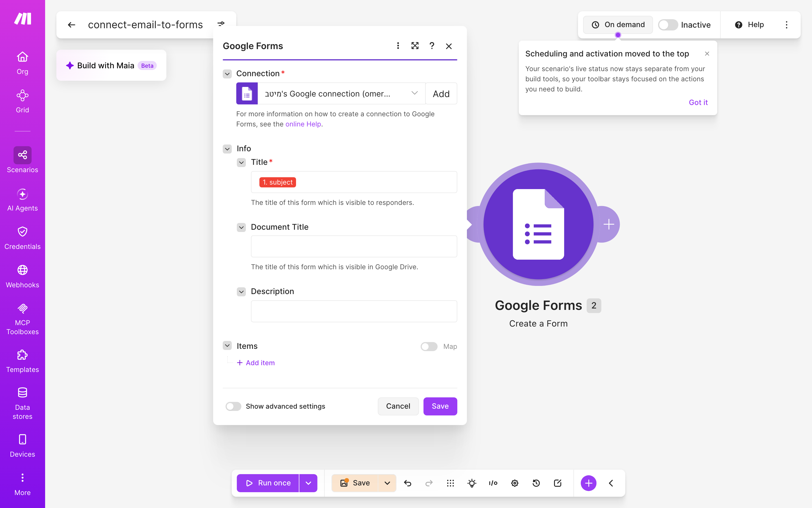Go to AI Agents in sidebar
Screen dimensions: 812x508
23,200
